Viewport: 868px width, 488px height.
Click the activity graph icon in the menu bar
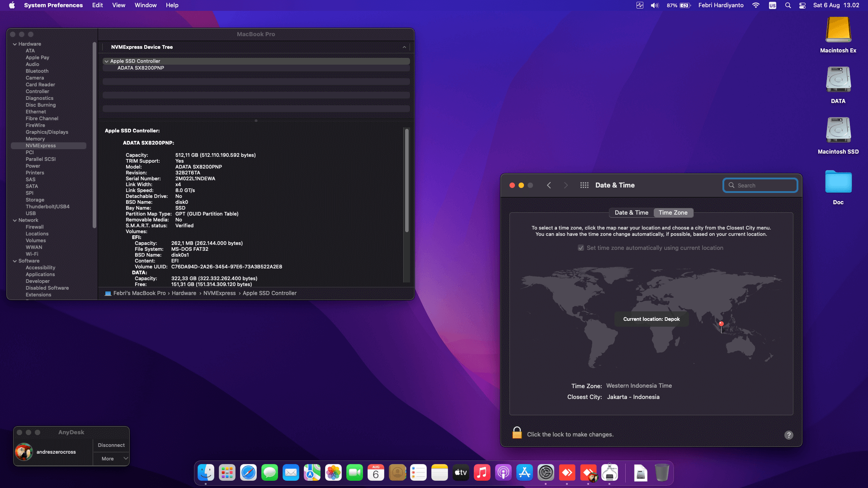click(x=640, y=5)
